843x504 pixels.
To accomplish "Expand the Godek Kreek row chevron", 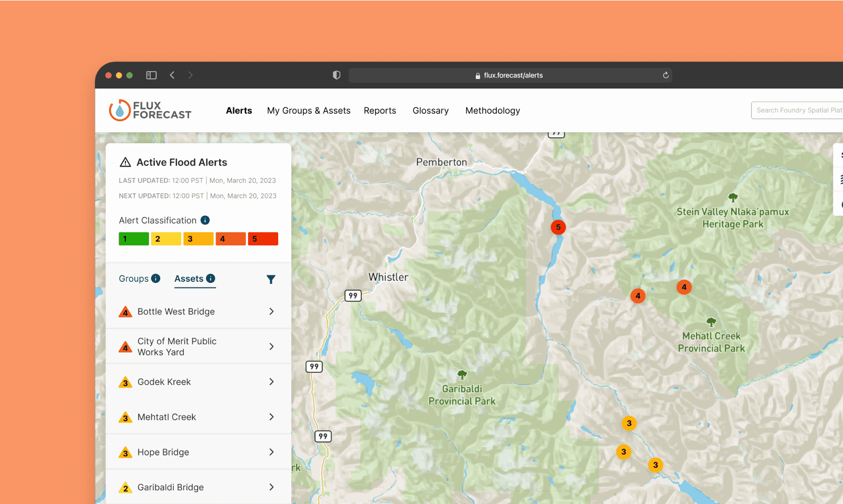I will (x=271, y=382).
